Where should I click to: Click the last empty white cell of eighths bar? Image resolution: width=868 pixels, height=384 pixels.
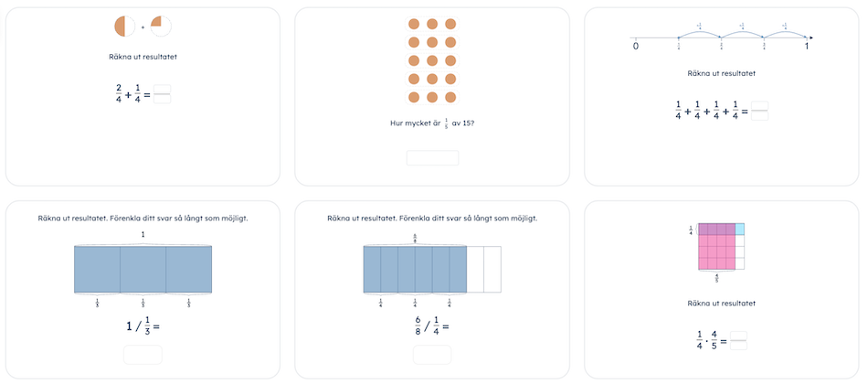click(492, 270)
